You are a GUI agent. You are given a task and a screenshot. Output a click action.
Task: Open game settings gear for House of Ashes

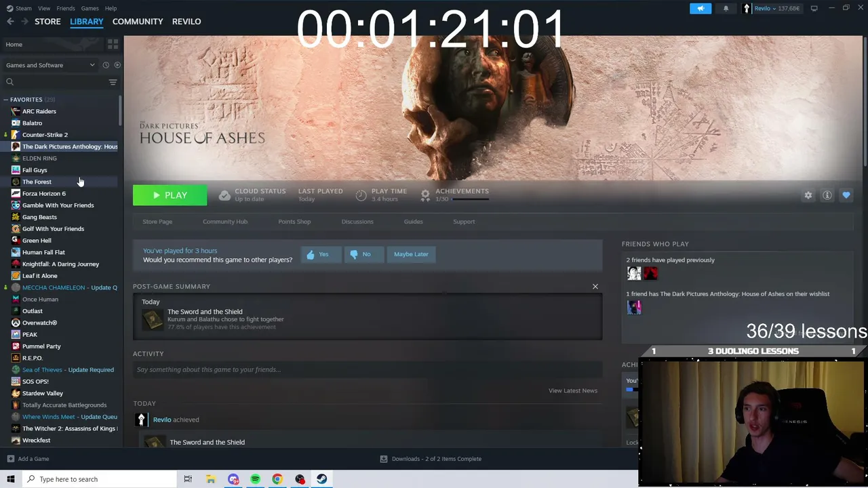pyautogui.click(x=808, y=195)
